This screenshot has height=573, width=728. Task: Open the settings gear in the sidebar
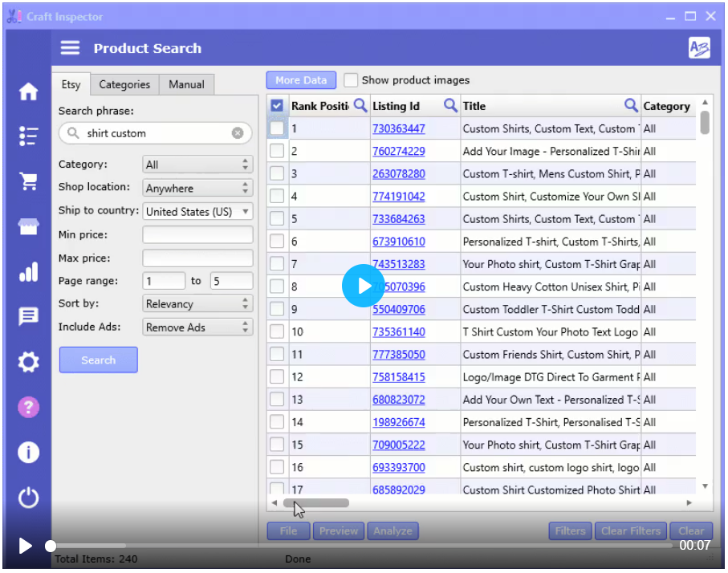pyautogui.click(x=28, y=363)
